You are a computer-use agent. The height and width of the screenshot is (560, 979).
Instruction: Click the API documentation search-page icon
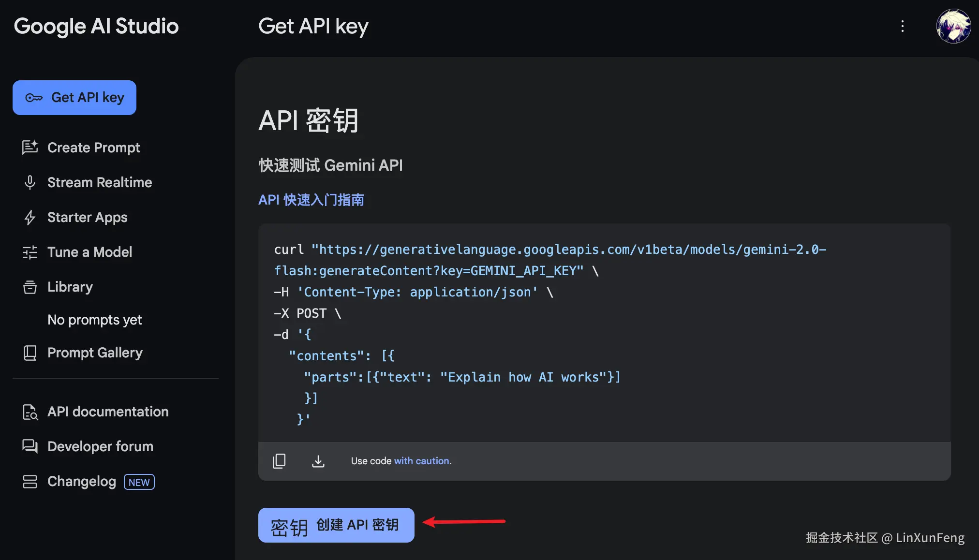[x=30, y=412]
